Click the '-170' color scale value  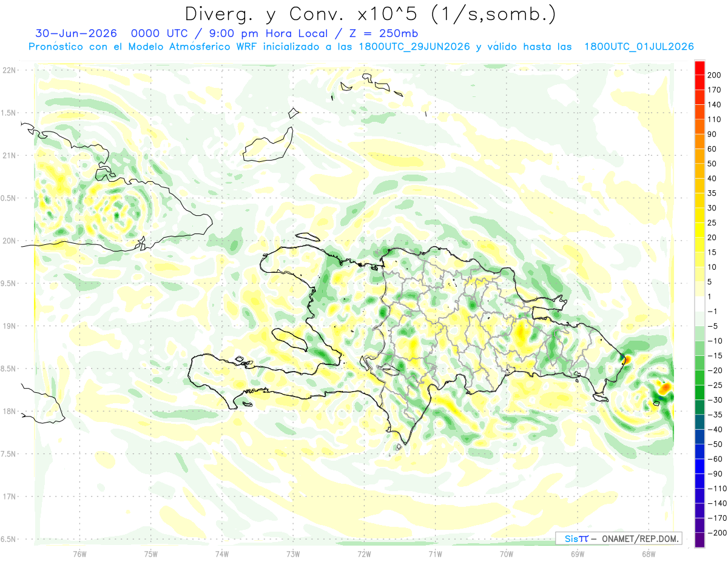[718, 518]
